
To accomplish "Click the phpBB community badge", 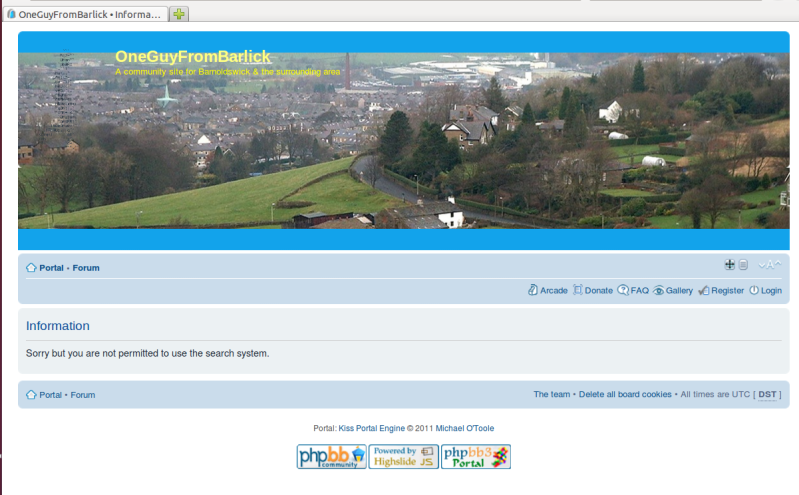I will pos(331,457).
